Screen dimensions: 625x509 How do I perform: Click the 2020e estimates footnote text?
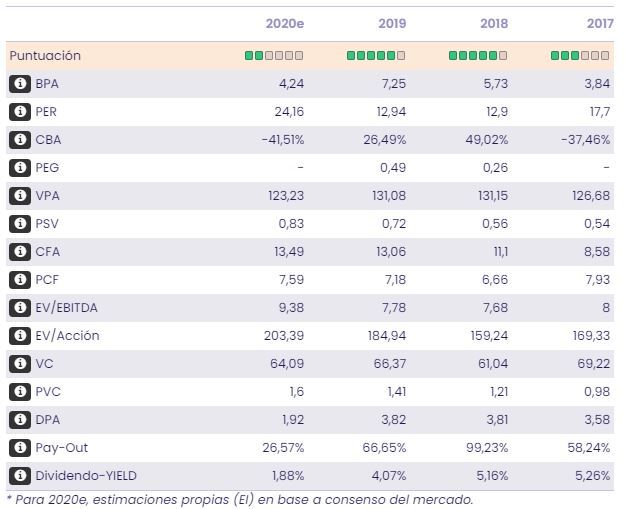[x=240, y=499]
